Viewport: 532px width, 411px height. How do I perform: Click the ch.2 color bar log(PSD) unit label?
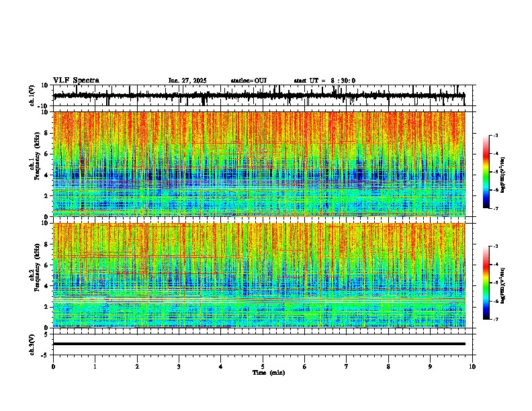click(503, 285)
